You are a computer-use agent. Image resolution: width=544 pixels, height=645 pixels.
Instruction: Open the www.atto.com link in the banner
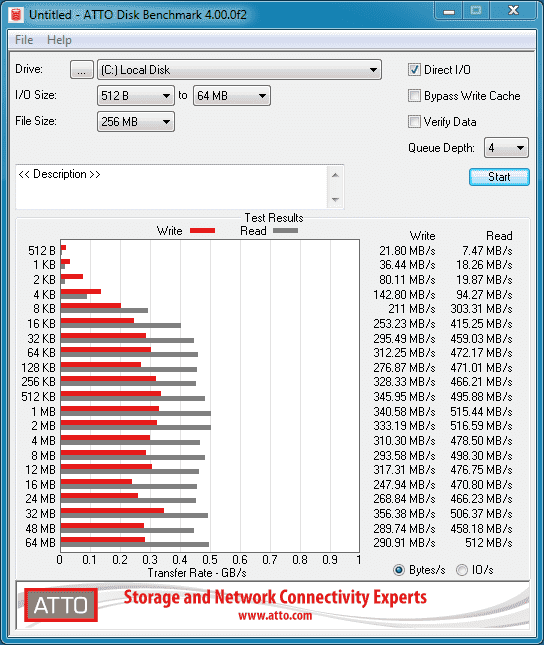[275, 615]
